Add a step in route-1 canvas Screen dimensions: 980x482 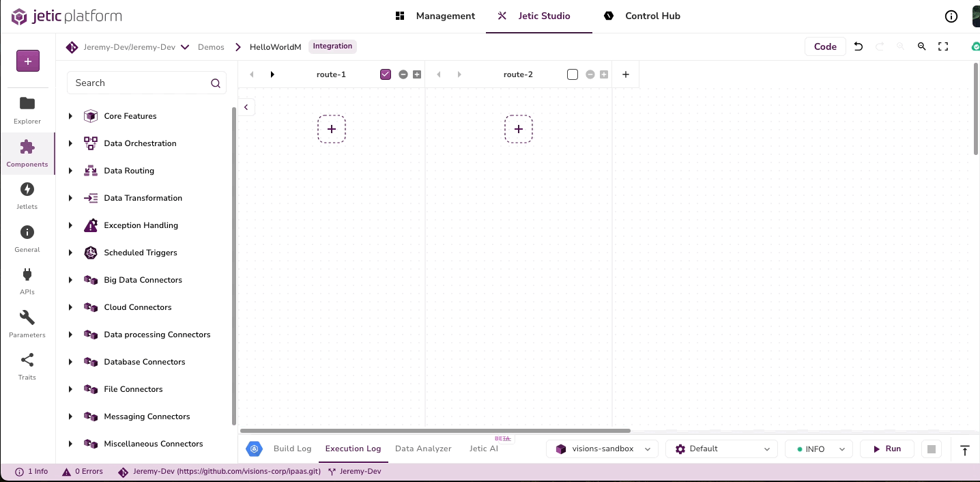pos(332,129)
